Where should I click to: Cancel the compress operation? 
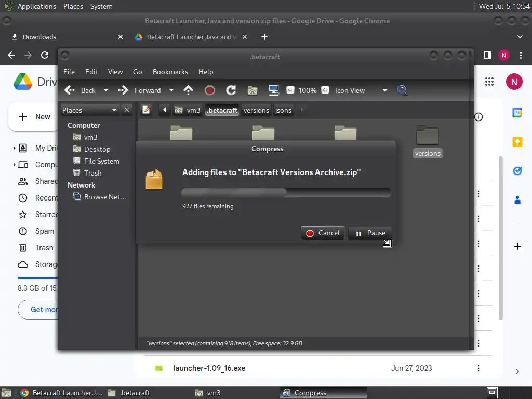pos(323,233)
